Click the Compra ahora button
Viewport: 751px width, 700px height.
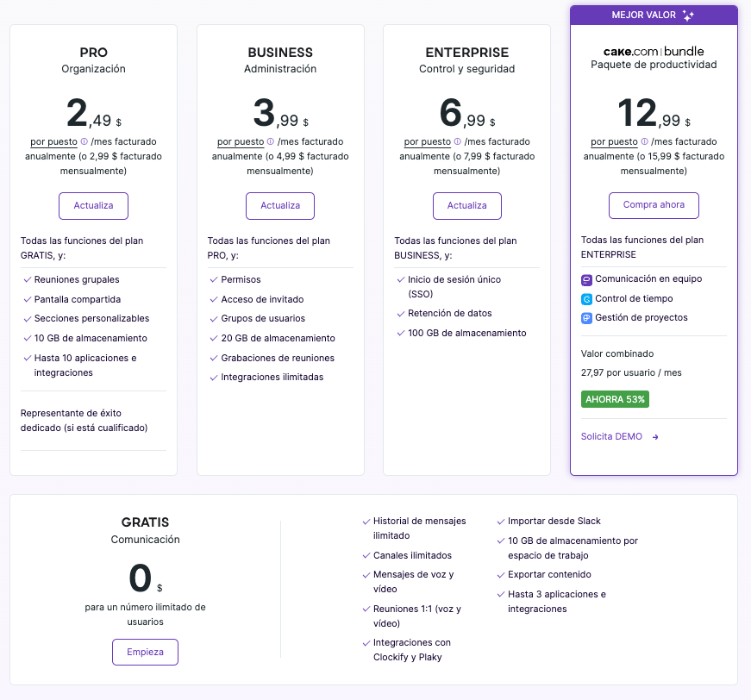[x=654, y=205]
